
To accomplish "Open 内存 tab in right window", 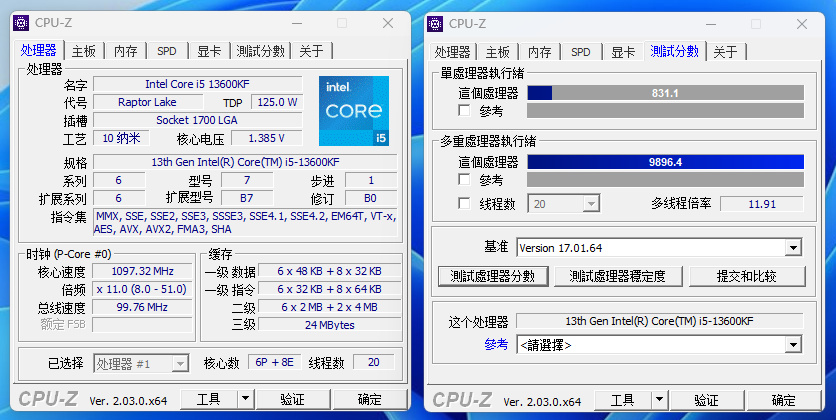I will 539,52.
